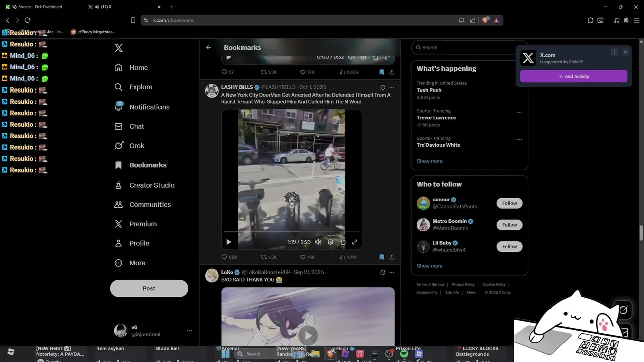Open the X logo home icon in sidebar
Viewport: 644px width, 362px height.
[x=119, y=48]
